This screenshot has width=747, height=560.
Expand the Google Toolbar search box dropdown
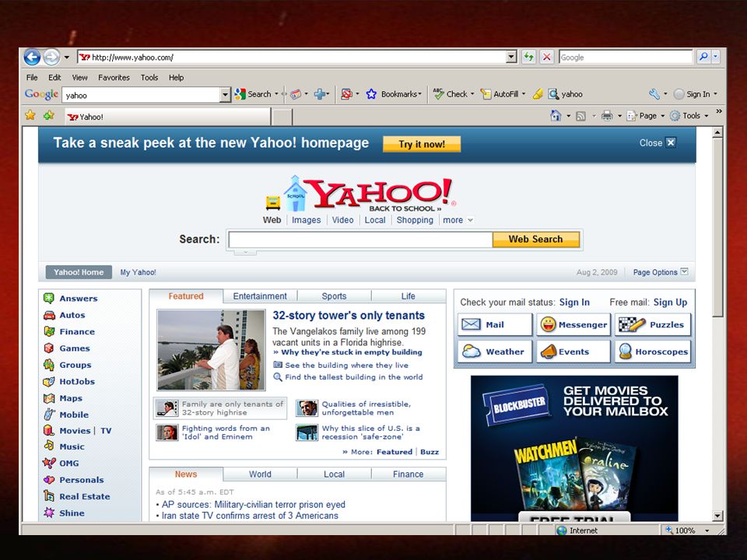(226, 95)
